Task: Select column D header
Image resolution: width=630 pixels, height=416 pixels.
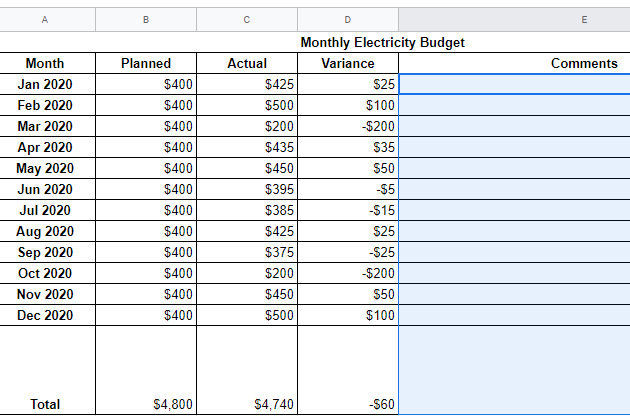Action: point(348,19)
